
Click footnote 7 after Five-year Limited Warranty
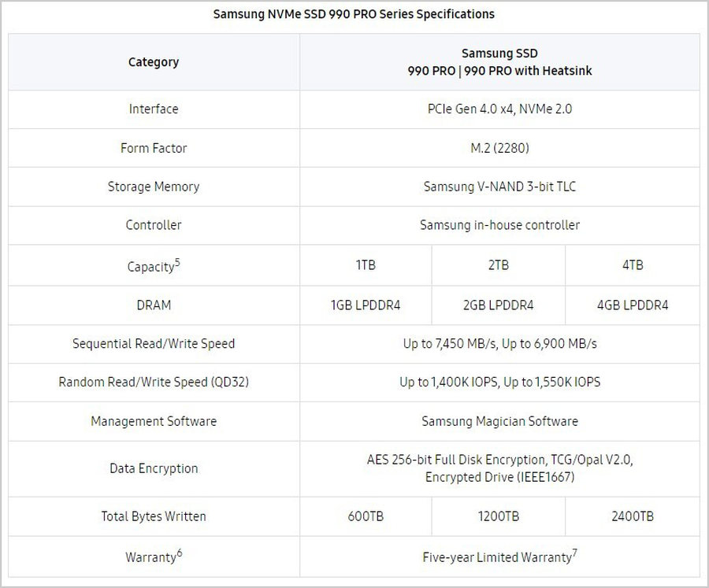(574, 553)
